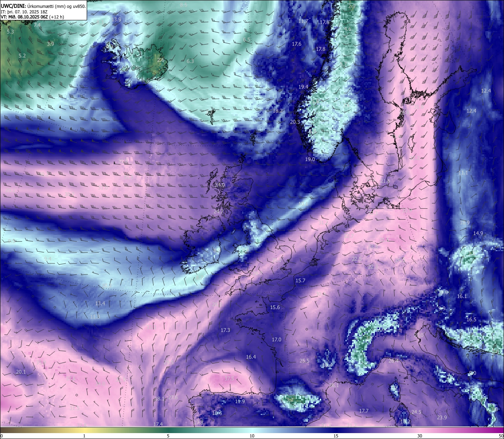Screen dimensions: 504x439
Task: Click the 15.6 value over northern France
Action: coord(275,307)
